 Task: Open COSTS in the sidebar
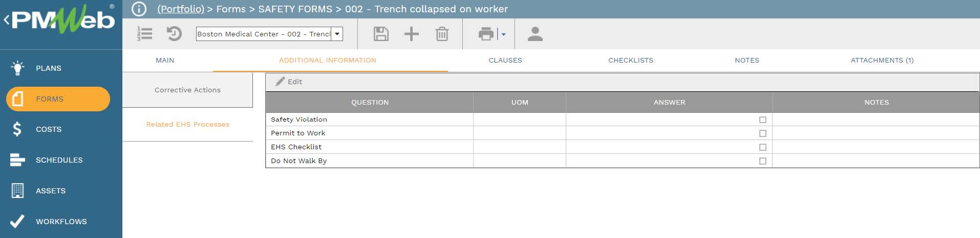[49, 129]
